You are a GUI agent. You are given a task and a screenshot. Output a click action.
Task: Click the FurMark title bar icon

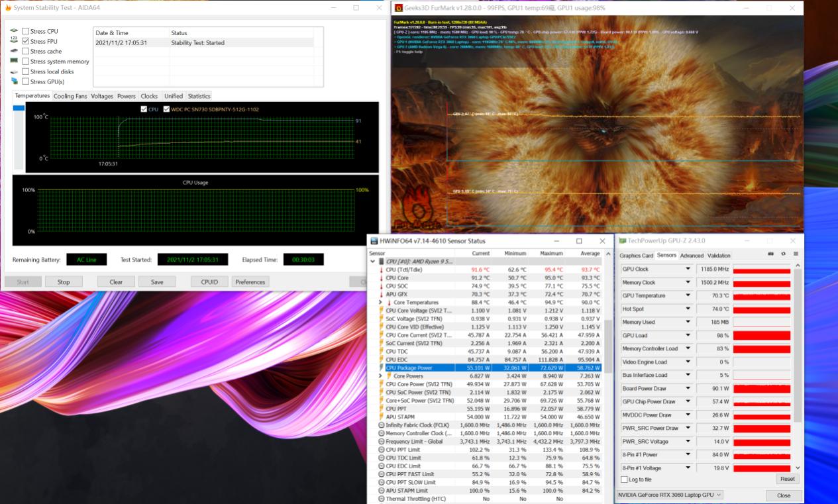pos(399,8)
